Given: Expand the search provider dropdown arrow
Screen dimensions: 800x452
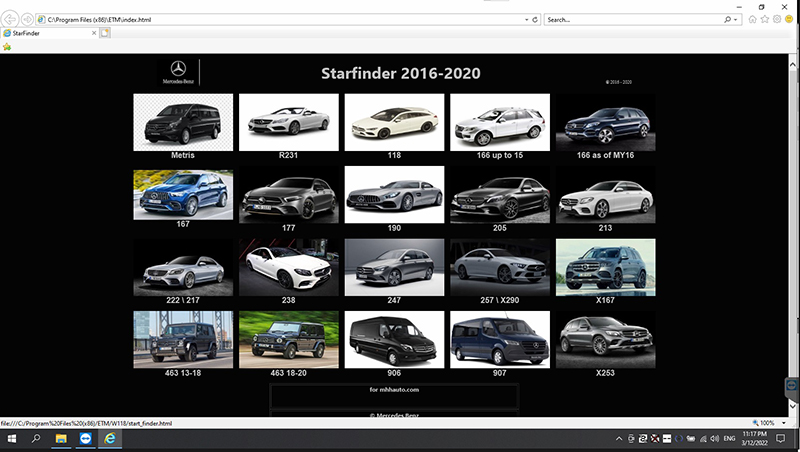Looking at the screenshot, I should coord(736,19).
